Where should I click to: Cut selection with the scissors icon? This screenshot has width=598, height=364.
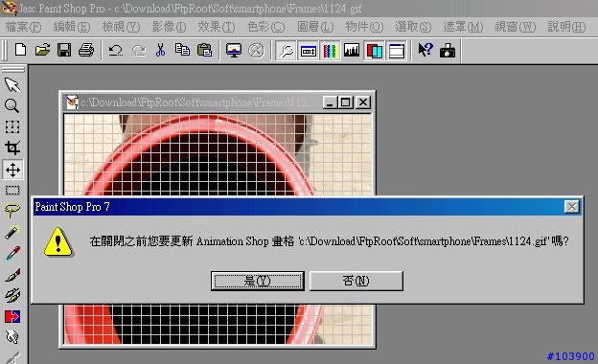click(x=161, y=50)
